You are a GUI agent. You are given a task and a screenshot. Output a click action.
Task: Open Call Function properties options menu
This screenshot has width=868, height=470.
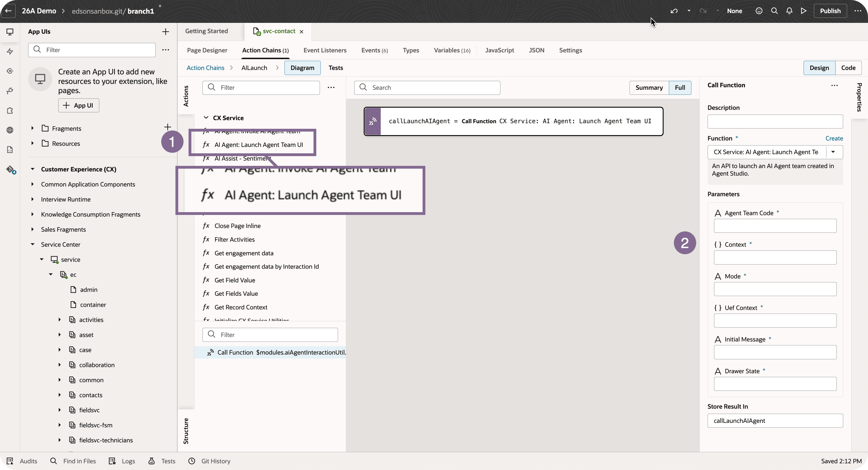834,85
